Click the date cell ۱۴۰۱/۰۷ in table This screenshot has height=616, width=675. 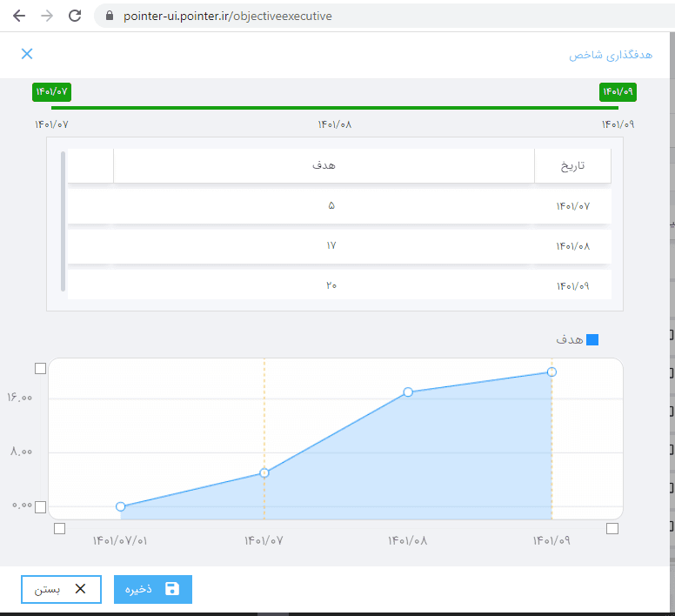click(x=572, y=206)
